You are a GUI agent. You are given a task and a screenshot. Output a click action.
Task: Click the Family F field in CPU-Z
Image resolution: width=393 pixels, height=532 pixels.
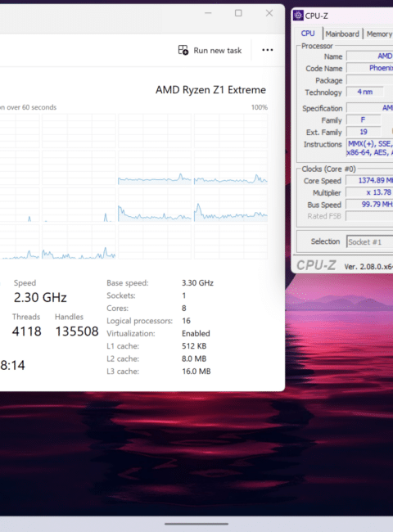(364, 119)
